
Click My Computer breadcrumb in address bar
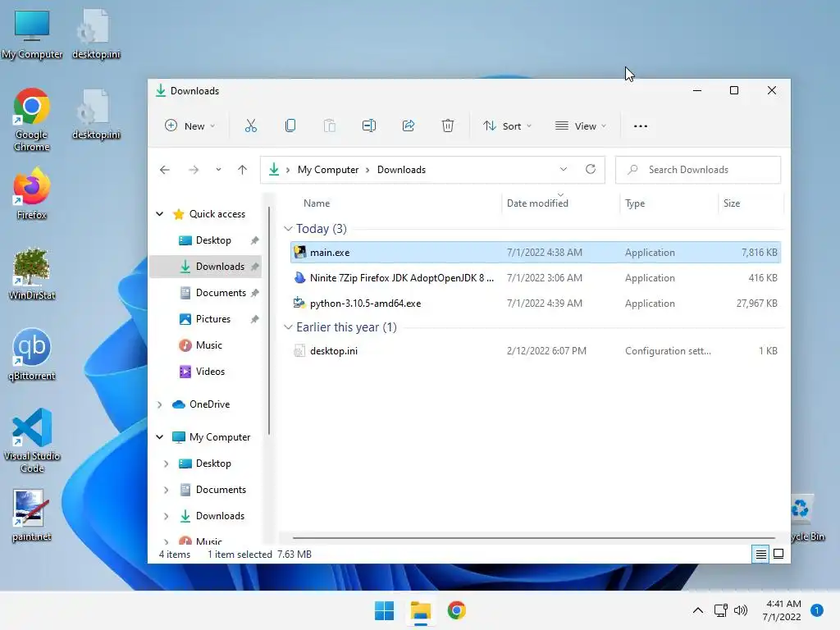[328, 170]
